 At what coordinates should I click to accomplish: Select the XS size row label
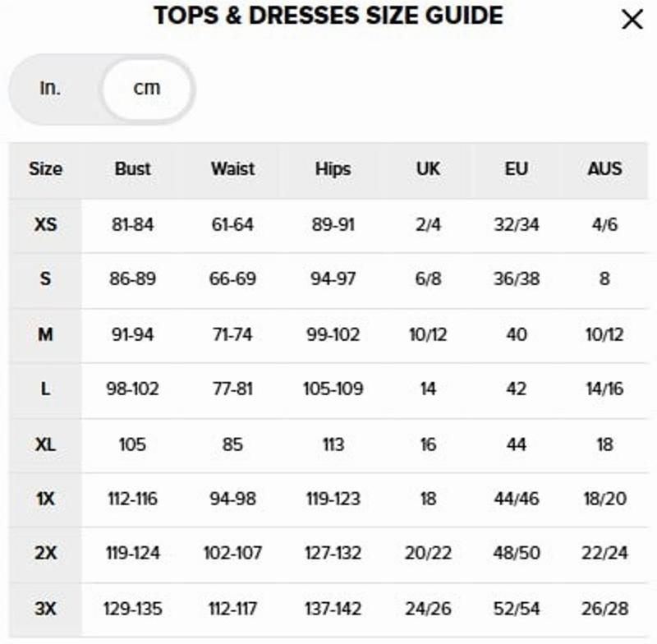point(45,224)
